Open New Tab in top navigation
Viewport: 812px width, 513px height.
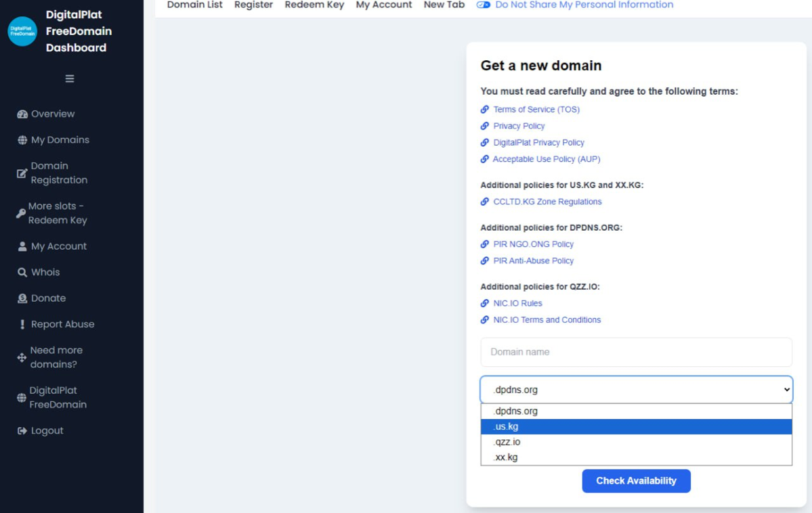click(444, 5)
